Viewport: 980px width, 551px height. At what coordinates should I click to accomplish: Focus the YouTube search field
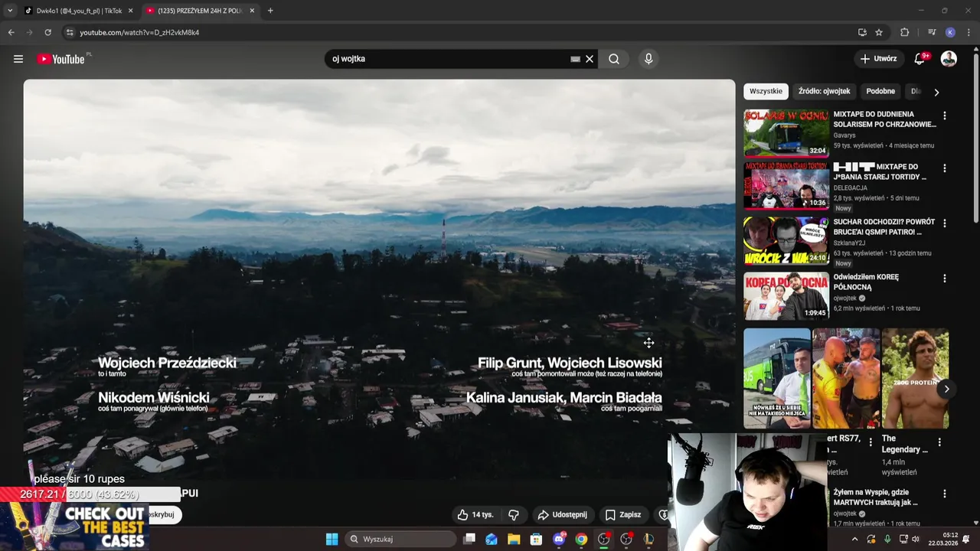click(448, 59)
